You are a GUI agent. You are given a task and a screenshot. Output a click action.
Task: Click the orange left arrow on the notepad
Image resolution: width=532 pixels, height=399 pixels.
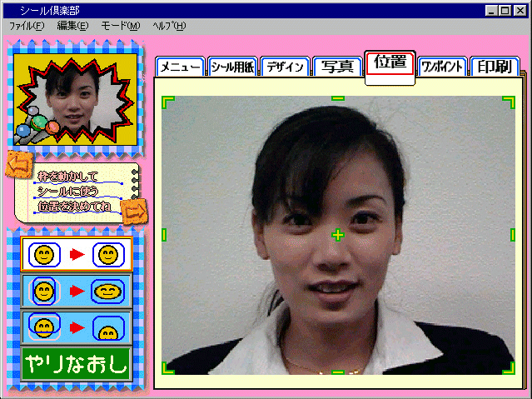(17, 167)
